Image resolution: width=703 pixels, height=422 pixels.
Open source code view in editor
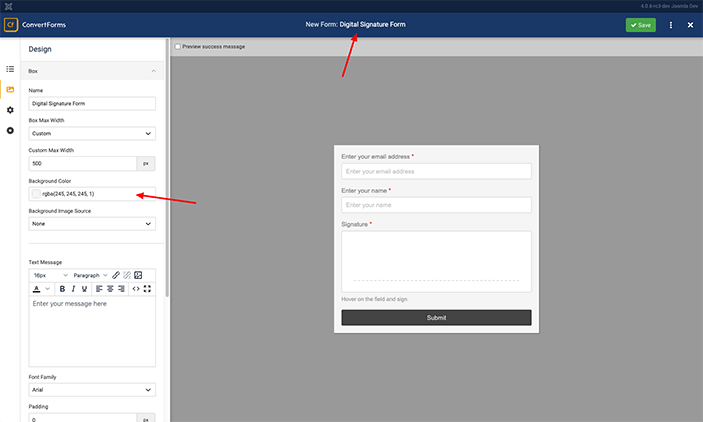pyautogui.click(x=136, y=288)
